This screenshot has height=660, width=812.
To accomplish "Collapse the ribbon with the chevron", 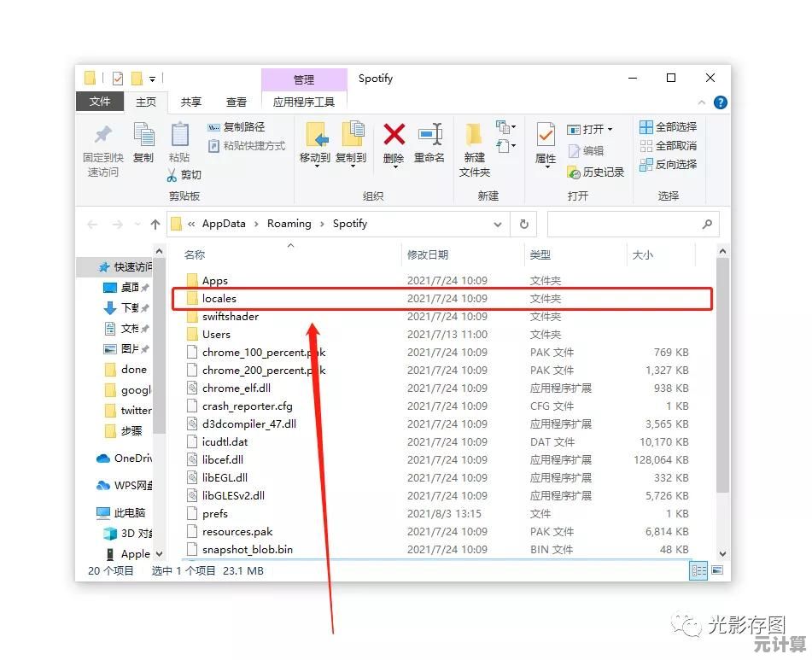I will (x=702, y=102).
